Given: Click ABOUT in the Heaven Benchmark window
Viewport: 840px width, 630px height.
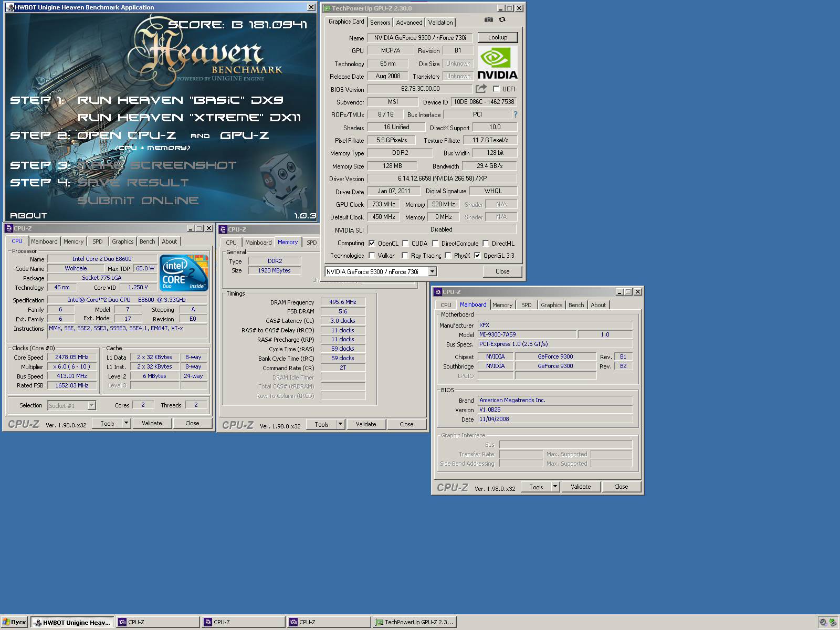Looking at the screenshot, I should click(x=28, y=216).
